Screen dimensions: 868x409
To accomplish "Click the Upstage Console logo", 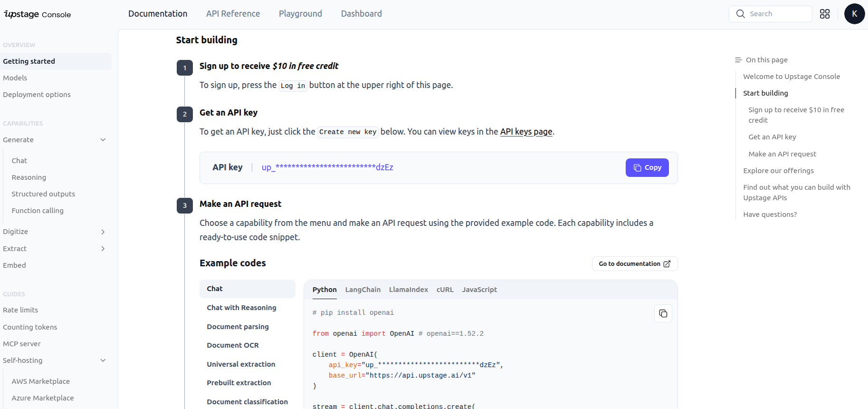I will click(38, 14).
